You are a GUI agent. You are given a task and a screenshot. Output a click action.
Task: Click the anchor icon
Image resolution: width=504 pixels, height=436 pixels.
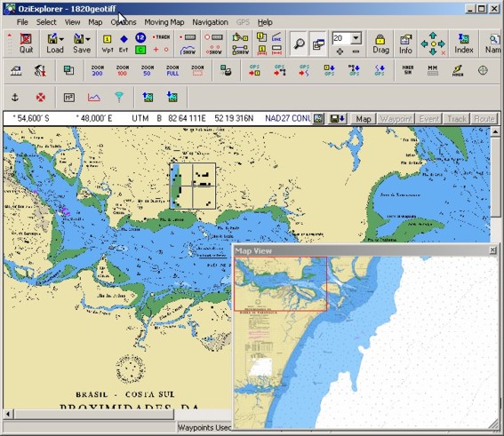pyautogui.click(x=15, y=97)
